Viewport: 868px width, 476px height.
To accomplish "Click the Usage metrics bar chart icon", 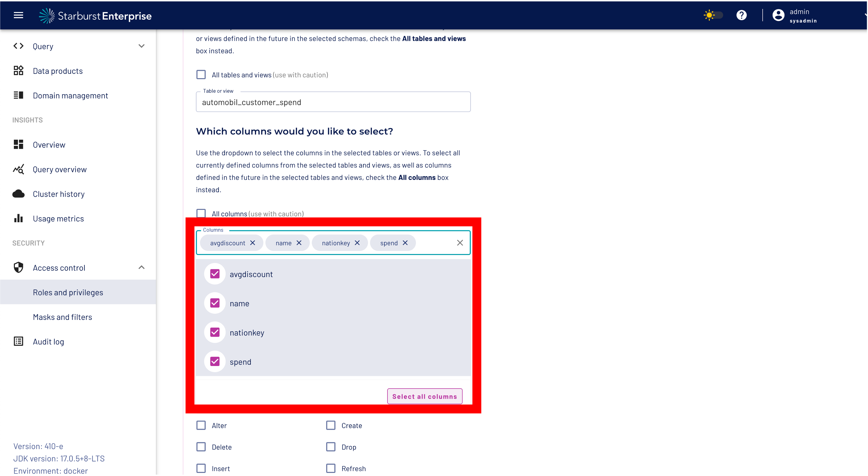I will pos(19,219).
